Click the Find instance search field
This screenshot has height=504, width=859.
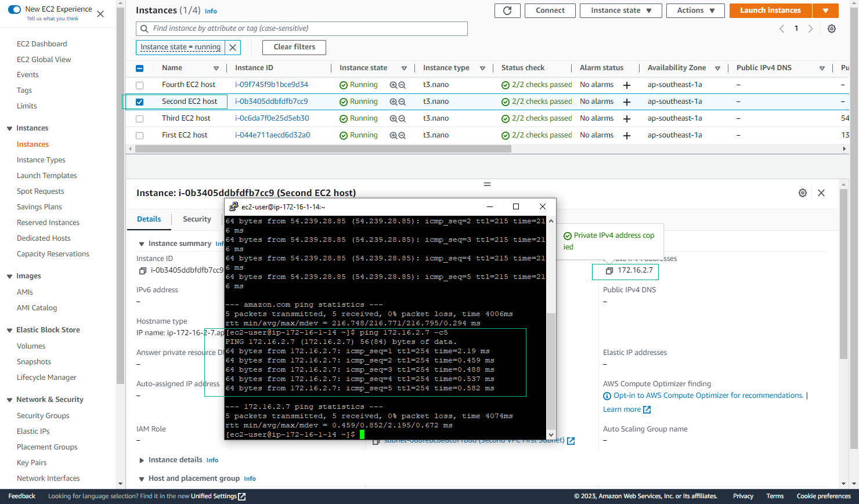click(302, 28)
